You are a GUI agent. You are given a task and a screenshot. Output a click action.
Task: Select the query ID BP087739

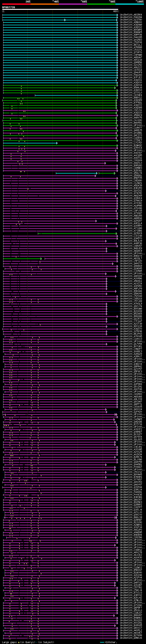(8, 8)
